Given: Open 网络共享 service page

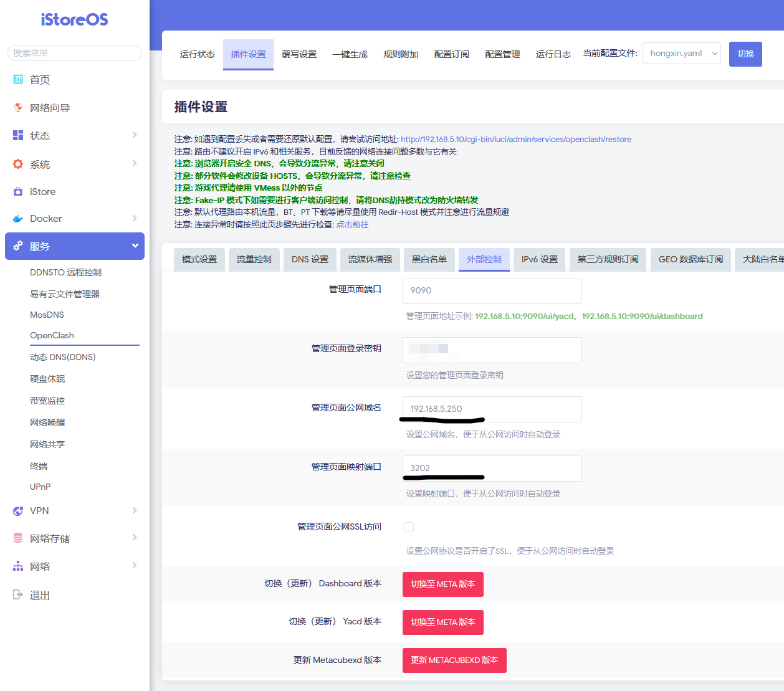Looking at the screenshot, I should (47, 444).
